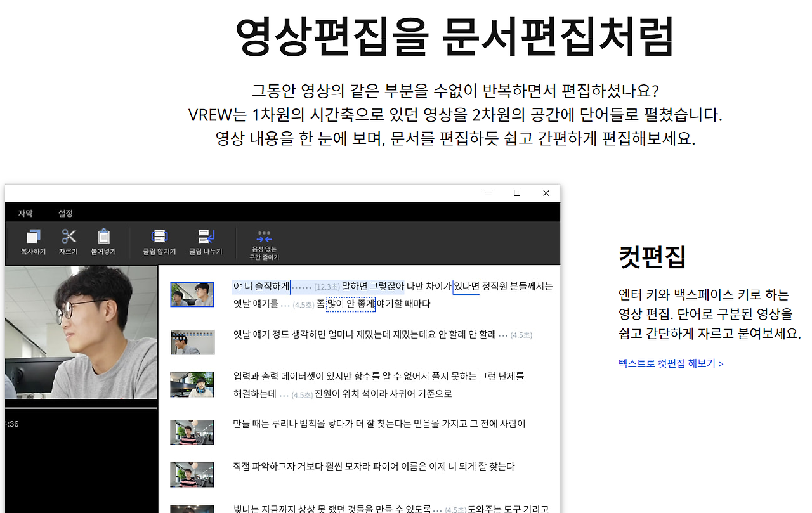Click the dotted-outlined phrase '많이 안 좋게'
This screenshot has width=812, height=513.
click(351, 304)
